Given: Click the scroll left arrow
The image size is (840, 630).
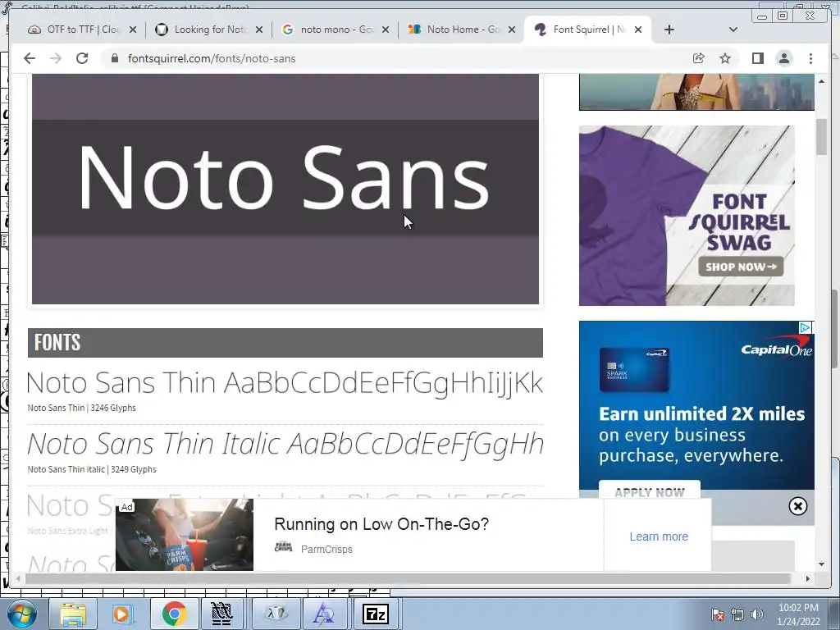Looking at the screenshot, I should click(18, 578).
